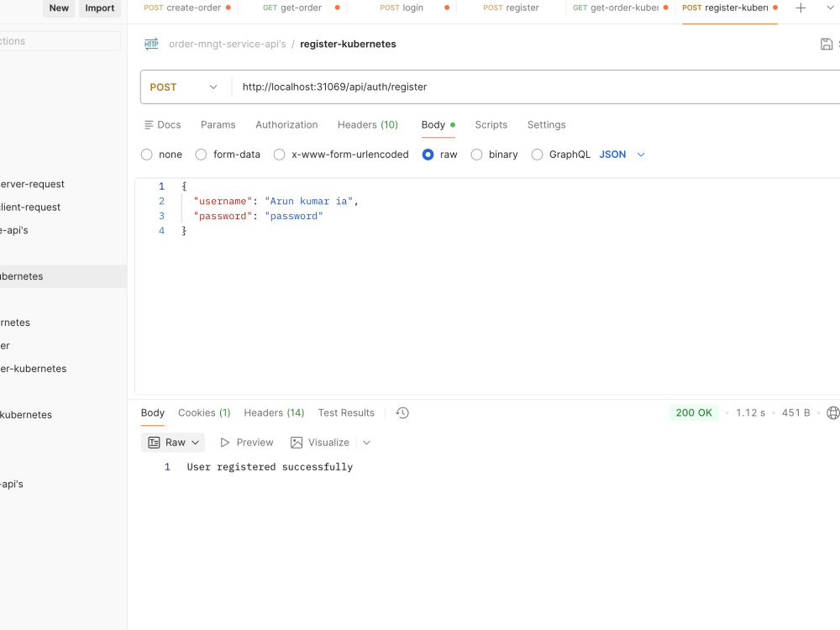Open the POST method dropdown
The width and height of the screenshot is (840, 630).
184,87
